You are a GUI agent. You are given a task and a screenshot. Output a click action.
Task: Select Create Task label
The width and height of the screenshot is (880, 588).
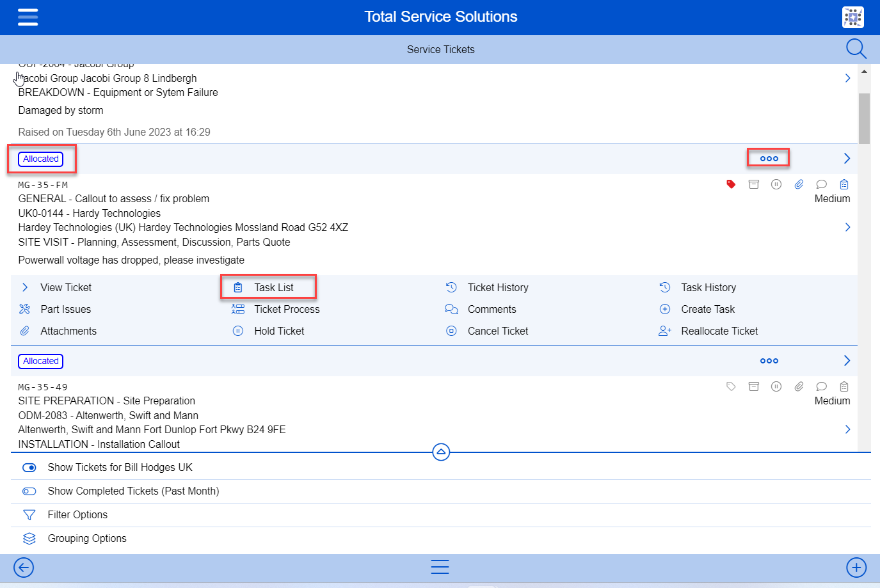click(x=708, y=309)
